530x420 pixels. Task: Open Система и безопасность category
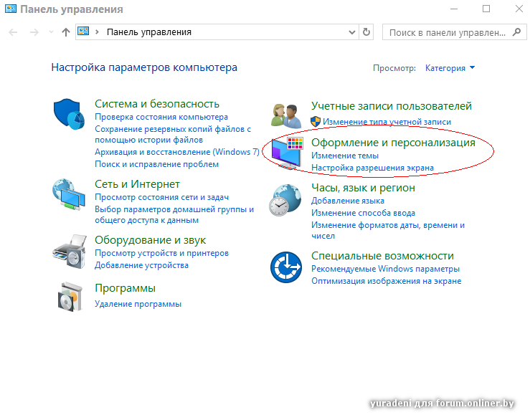157,104
